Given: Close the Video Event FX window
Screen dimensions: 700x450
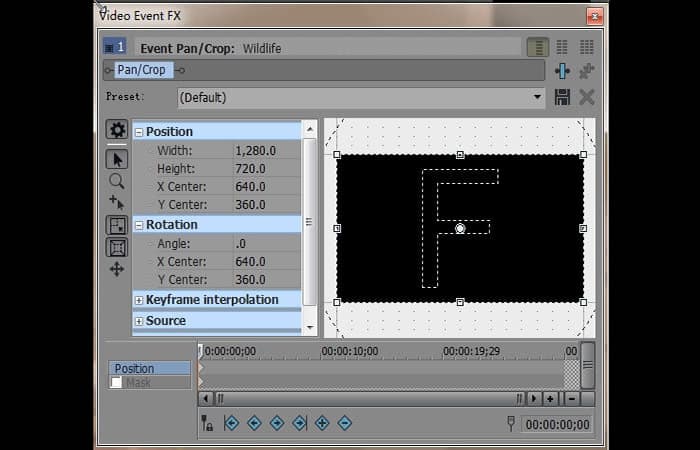Looking at the screenshot, I should point(595,17).
